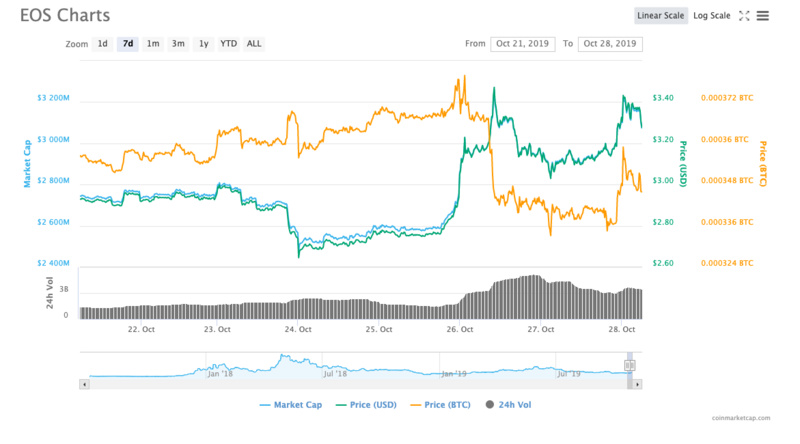Image resolution: width=800 pixels, height=444 pixels.
Task: Click the 0.000324 BTC axis label
Action: point(727,263)
